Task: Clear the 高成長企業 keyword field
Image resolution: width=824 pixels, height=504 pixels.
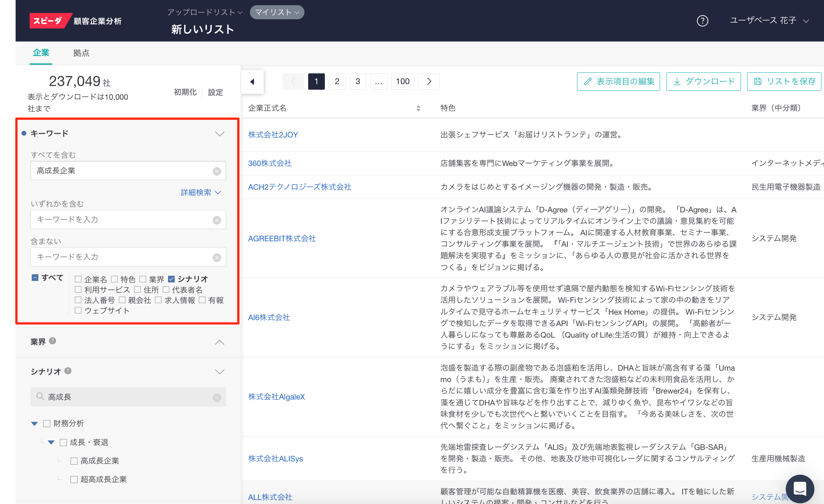Action: pyautogui.click(x=217, y=171)
